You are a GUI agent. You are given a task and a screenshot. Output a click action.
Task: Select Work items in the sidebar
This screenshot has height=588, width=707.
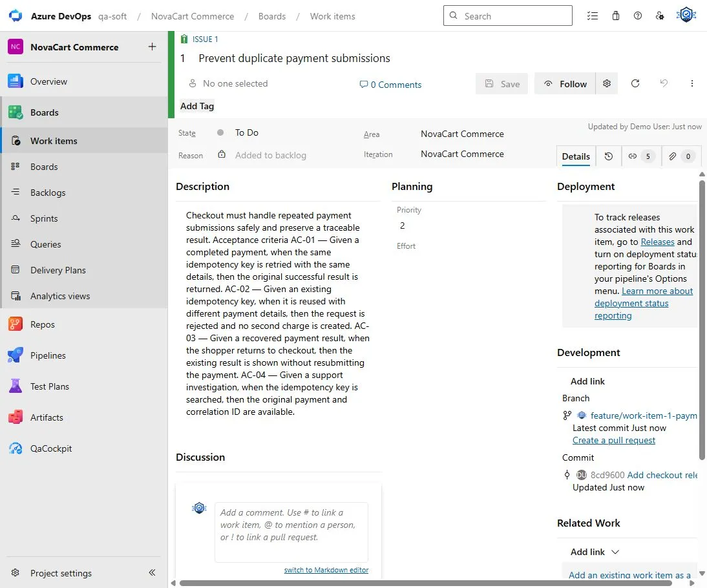click(x=84, y=141)
